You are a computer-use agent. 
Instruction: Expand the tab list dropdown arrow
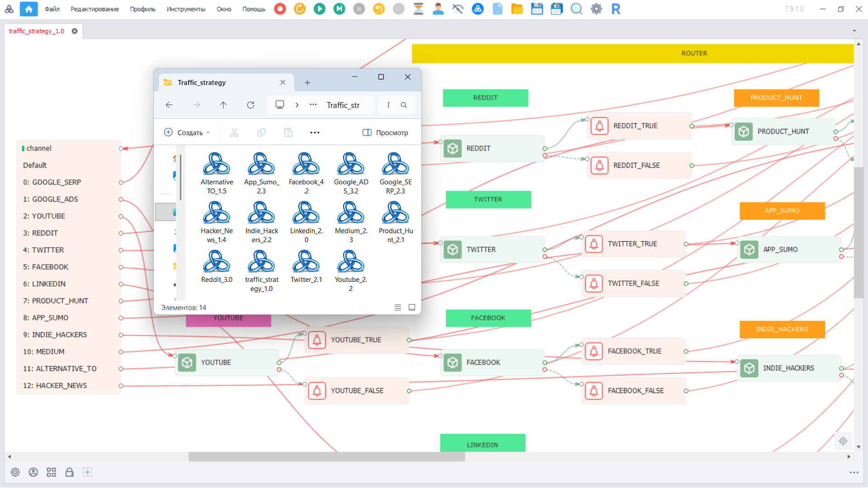point(854,31)
